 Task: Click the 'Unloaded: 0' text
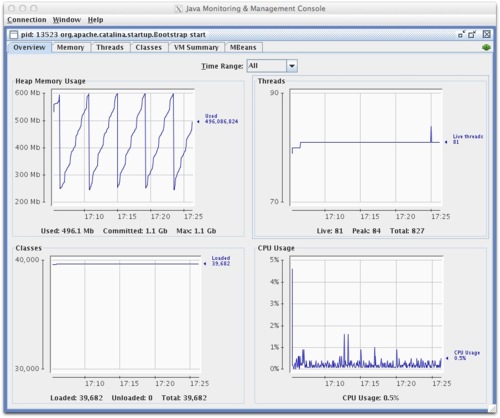pos(132,398)
